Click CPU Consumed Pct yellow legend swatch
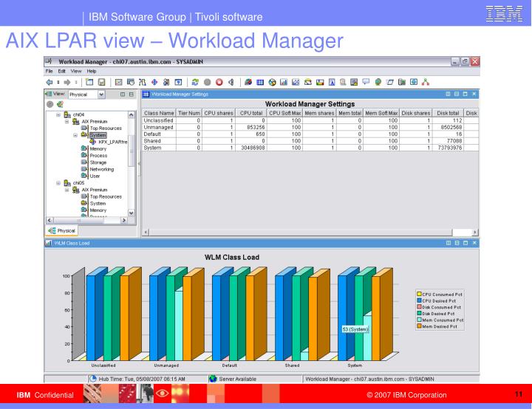This screenshot has width=532, height=409. pyautogui.click(x=419, y=294)
